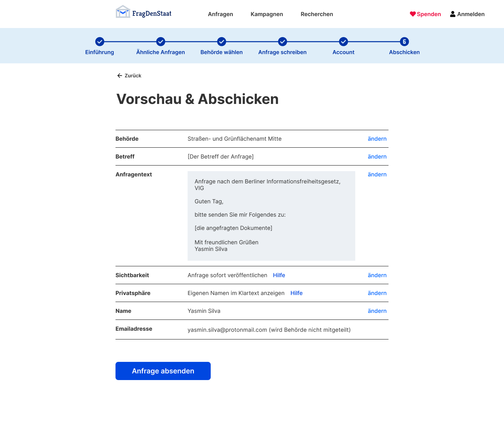Click 'bitte senden Sie mir Folgendes zu:'
The image size is (504, 421).
tap(240, 215)
